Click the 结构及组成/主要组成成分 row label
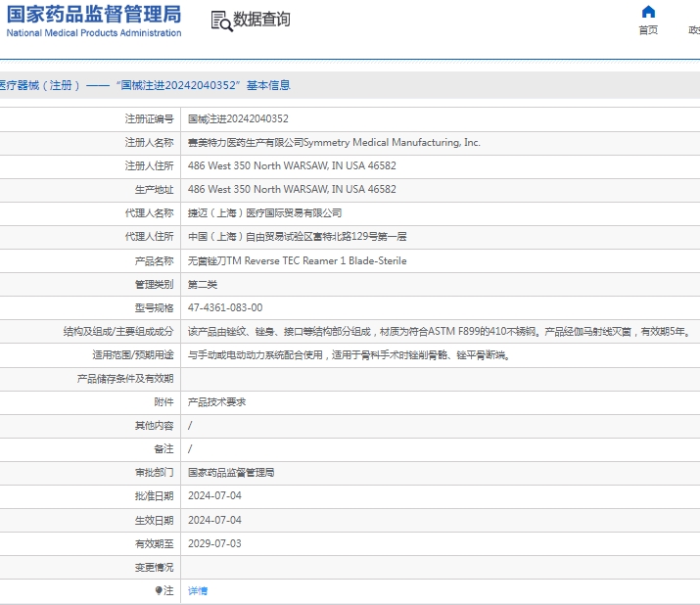The height and width of the screenshot is (605, 700). [x=118, y=331]
